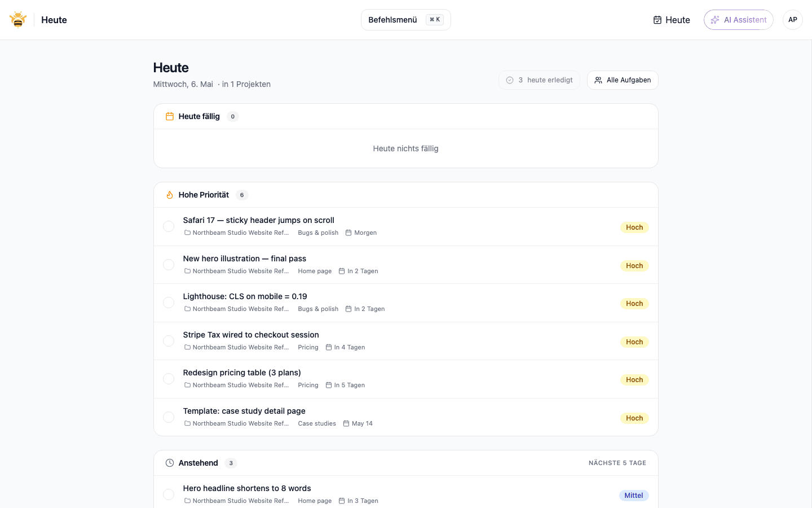Click the Mittwoch, 6. Mai date text
Image resolution: width=812 pixels, height=508 pixels.
coord(183,84)
